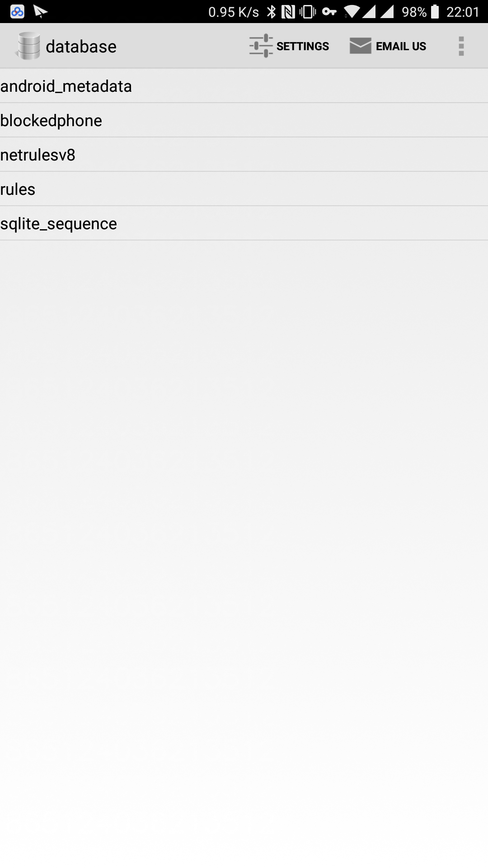Tap the vibrate mode status icon
This screenshot has width=488, height=868.
click(308, 12)
